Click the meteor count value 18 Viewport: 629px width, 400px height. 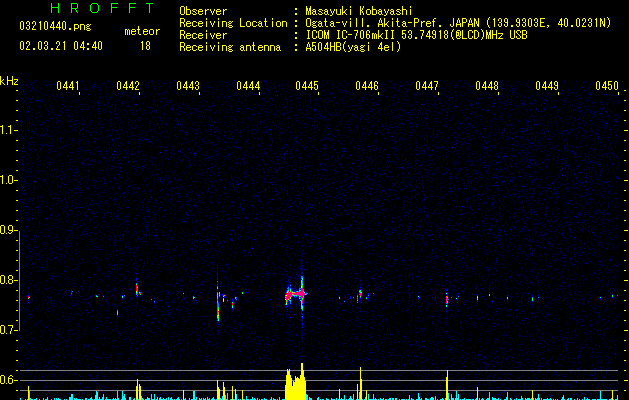[x=145, y=46]
